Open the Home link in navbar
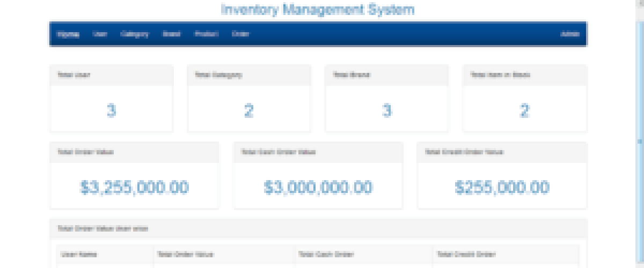Image resolution: width=644 pixels, height=268 pixels. (68, 34)
